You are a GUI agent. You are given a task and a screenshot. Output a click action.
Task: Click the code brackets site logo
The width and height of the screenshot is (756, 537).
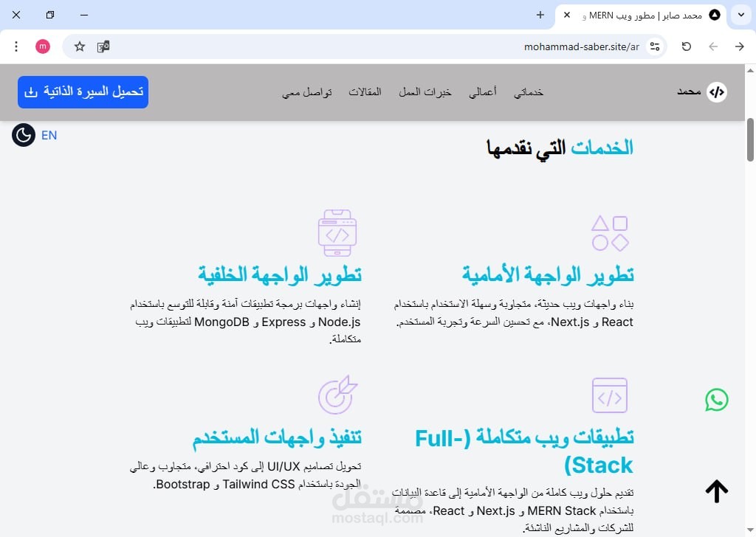(716, 92)
